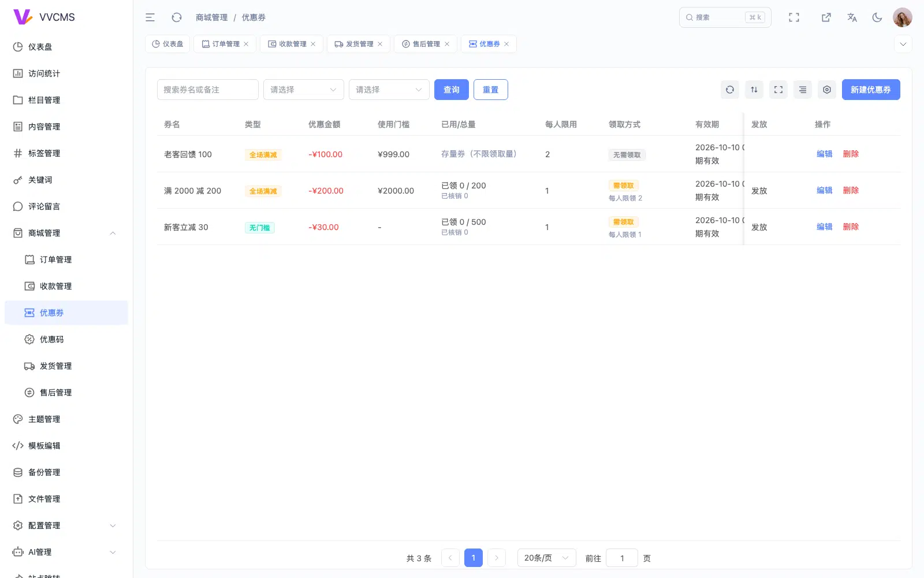
Task: Open the first 请选择 filter dropdown
Action: 304,90
